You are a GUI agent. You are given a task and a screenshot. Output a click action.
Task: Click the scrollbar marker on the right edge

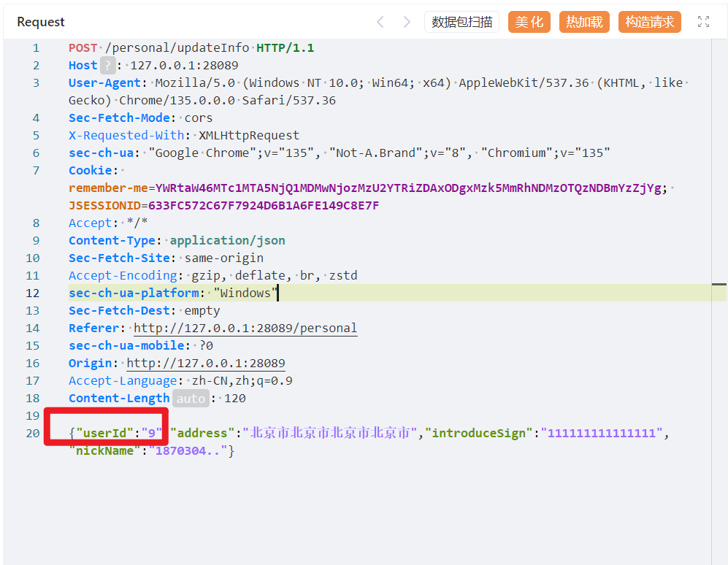coord(719,284)
